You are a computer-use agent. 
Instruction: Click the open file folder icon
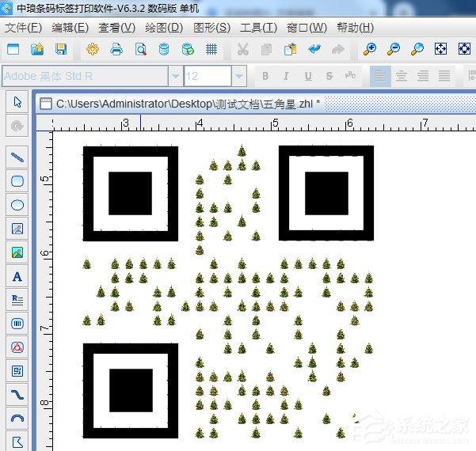tap(37, 49)
